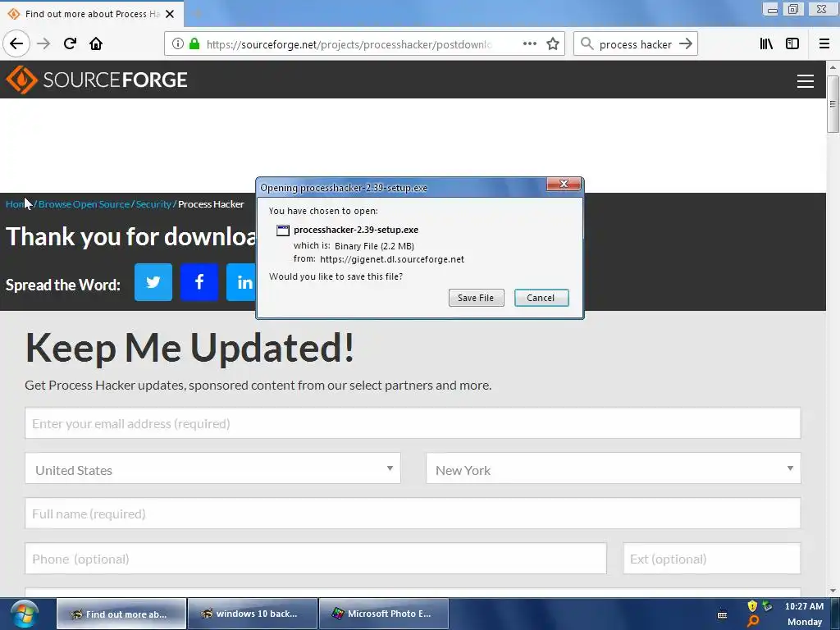Viewport: 840px width, 630px height.
Task: Click the scrollbar down arrow
Action: (x=833, y=591)
